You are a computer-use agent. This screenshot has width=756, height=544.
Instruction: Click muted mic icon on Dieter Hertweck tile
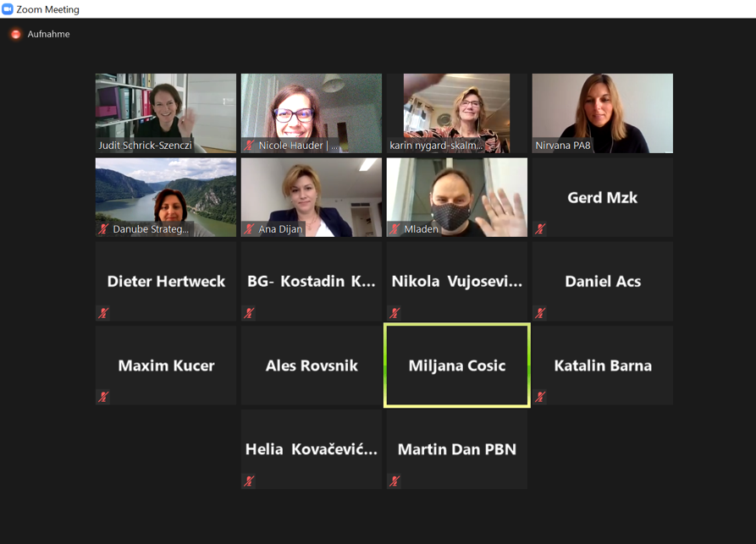[x=103, y=313]
